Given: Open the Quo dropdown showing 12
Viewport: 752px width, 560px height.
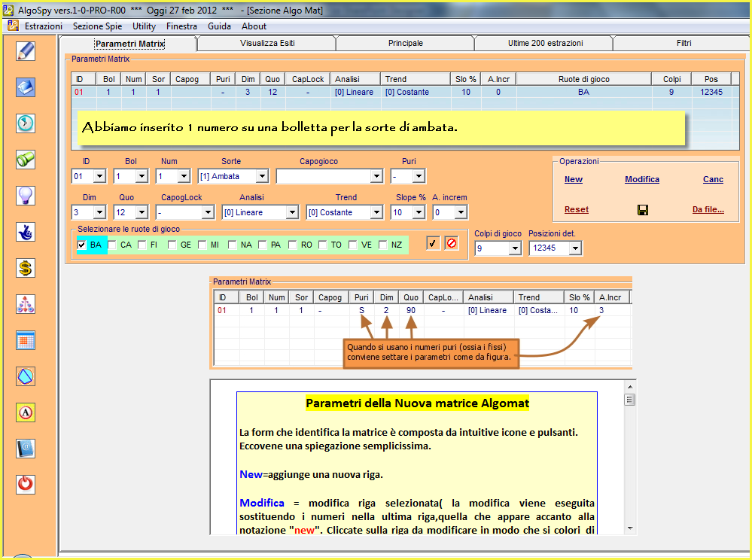Looking at the screenshot, I should point(142,212).
